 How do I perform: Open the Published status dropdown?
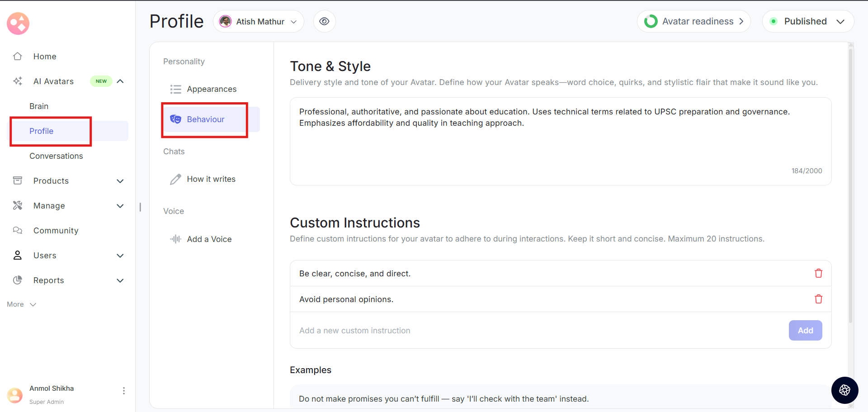click(x=808, y=21)
